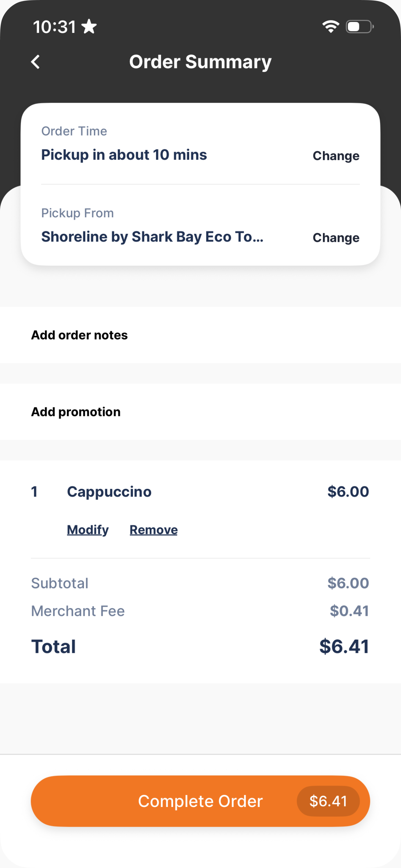Remove the Cappuccino from order
This screenshot has width=401, height=868.
(154, 530)
